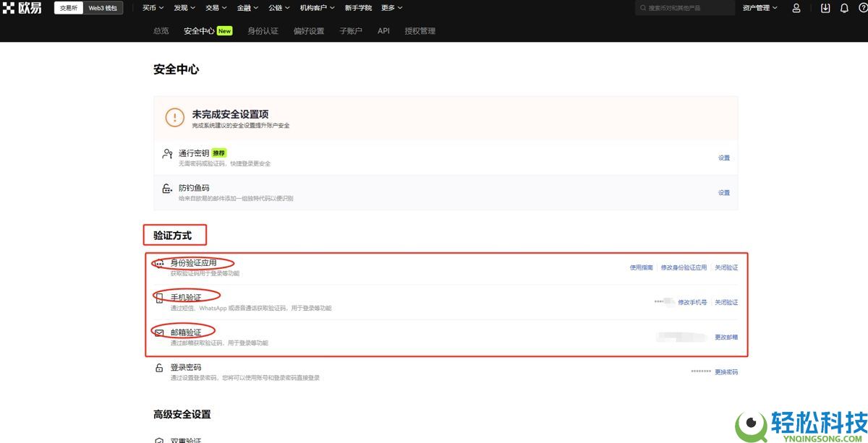Open the 使用指南 link

coord(642,267)
